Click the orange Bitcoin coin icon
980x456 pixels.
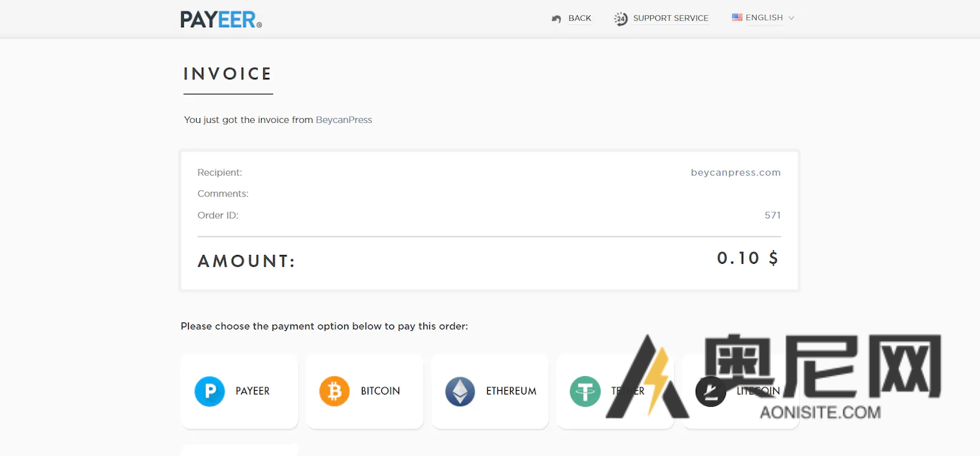[334, 392]
